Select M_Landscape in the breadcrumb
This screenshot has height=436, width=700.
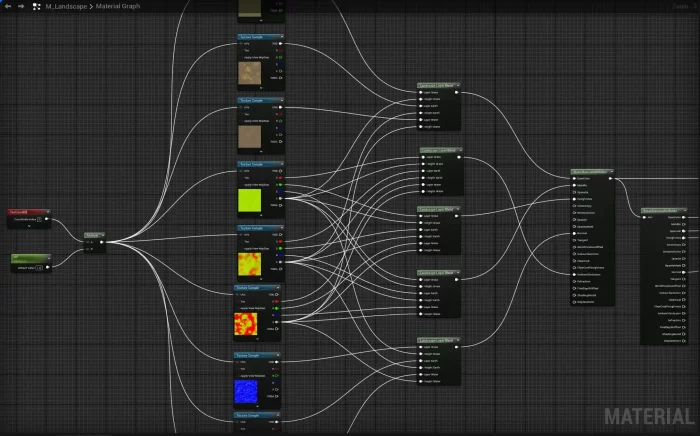point(65,6)
